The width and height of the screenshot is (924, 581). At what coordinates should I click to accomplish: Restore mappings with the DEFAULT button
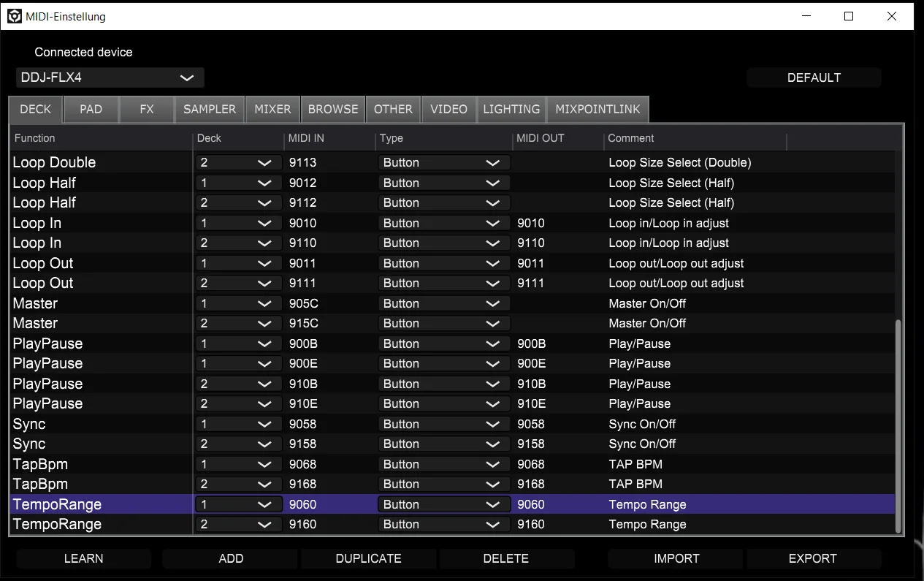(x=813, y=77)
